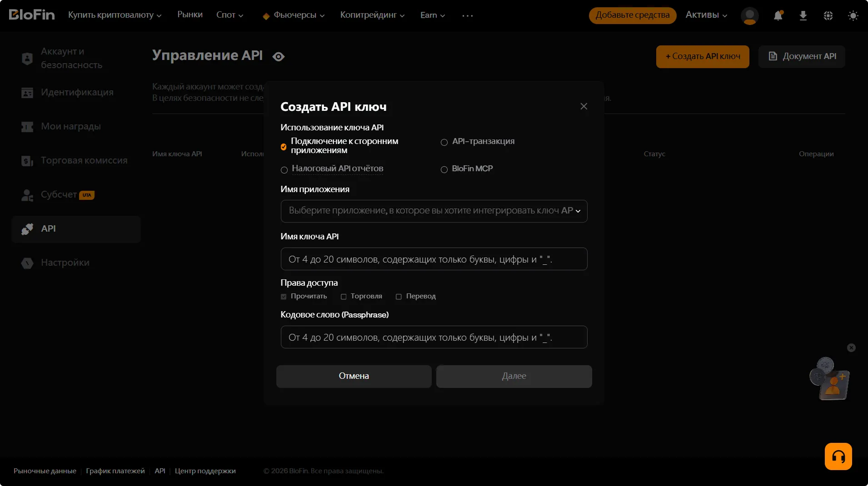
Task: Open the headset support chat
Action: point(838,456)
